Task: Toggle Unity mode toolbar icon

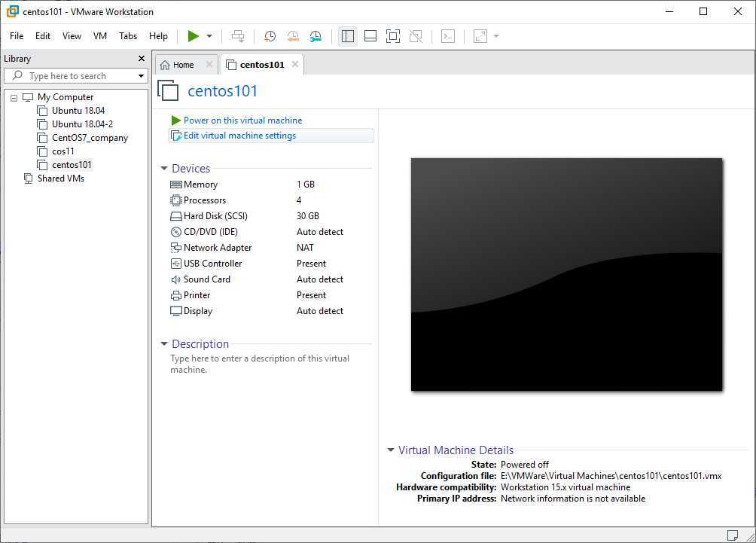Action: pos(416,36)
